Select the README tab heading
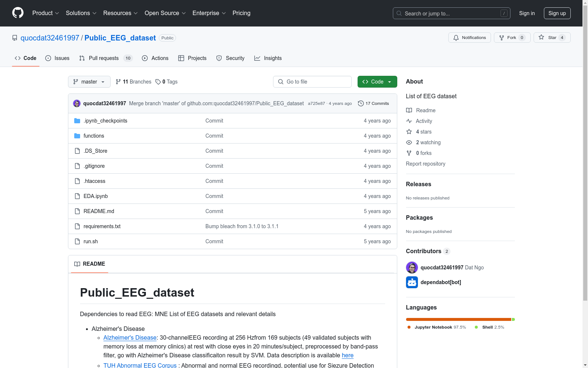The height and width of the screenshot is (368, 588). (90, 264)
